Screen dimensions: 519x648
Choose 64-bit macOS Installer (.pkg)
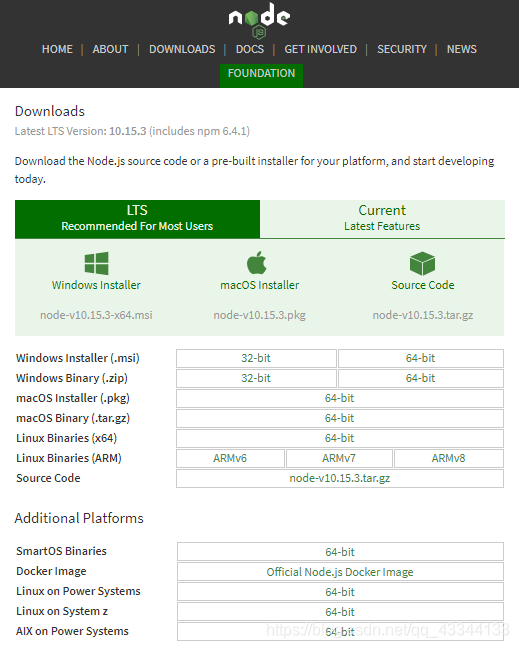pyautogui.click(x=340, y=398)
